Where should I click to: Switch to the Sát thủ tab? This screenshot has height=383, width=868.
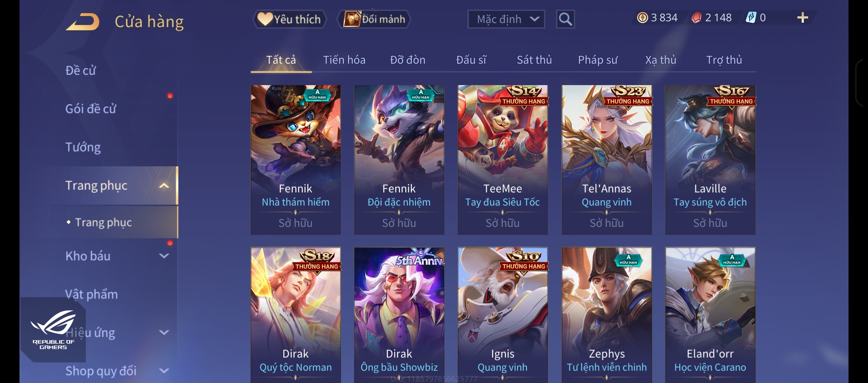pos(534,60)
